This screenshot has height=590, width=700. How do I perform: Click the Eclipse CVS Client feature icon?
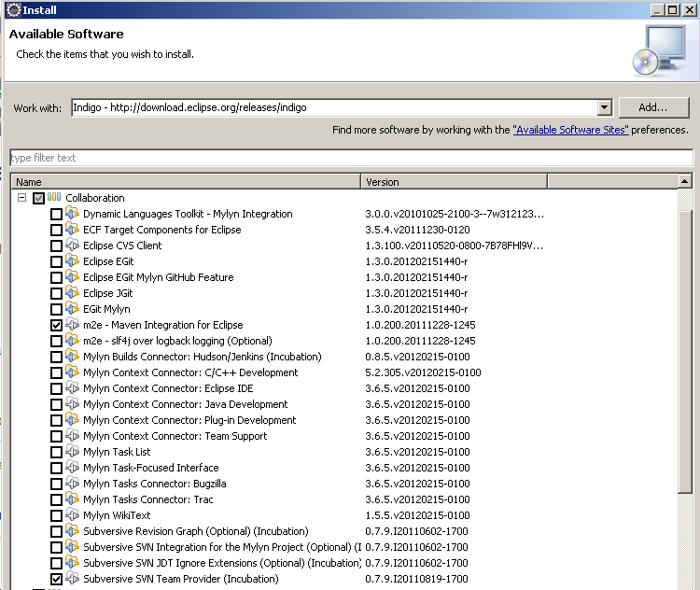72,245
